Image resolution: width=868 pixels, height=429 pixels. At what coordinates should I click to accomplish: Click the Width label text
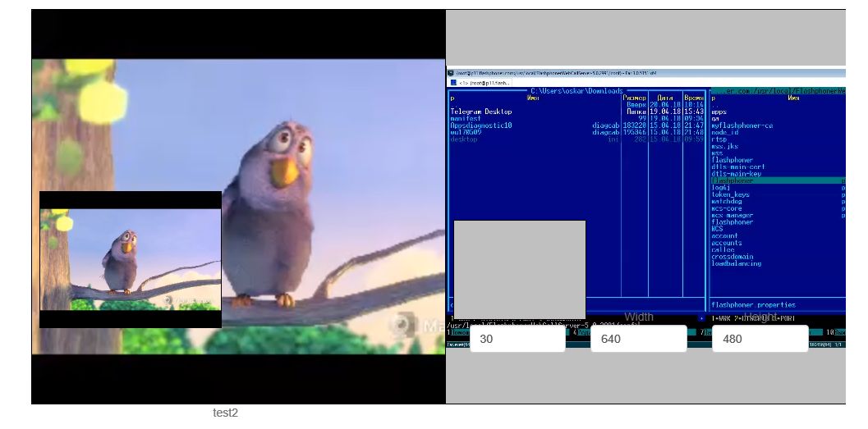639,317
